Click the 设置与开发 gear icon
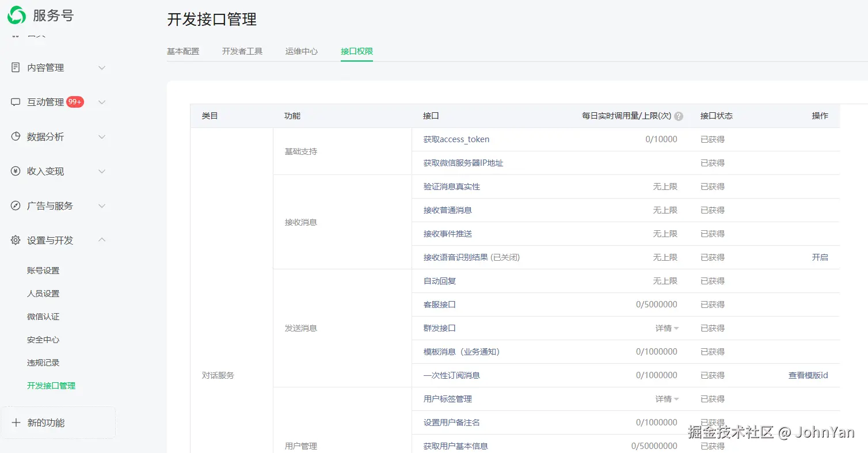 (16, 240)
